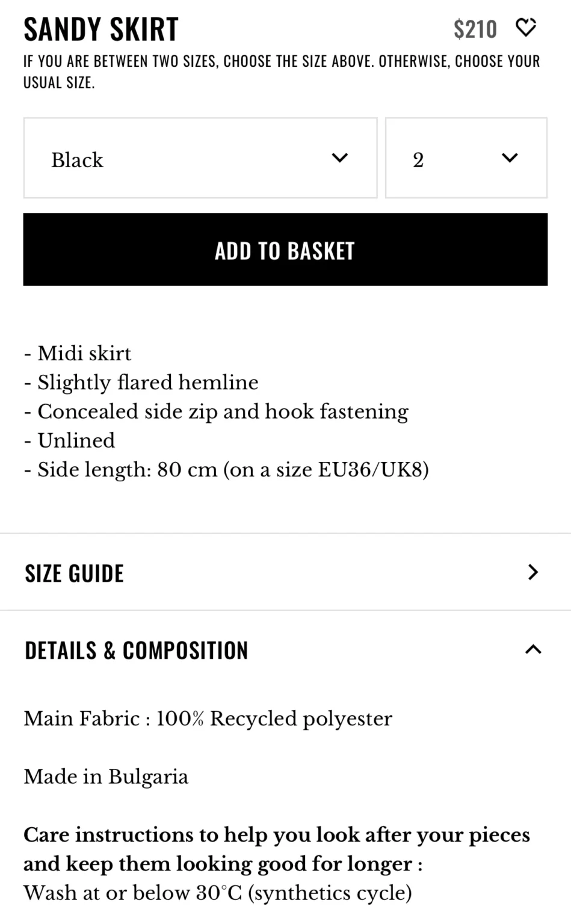Click the chevron arrow in the Black color box
571x924 pixels.
pyautogui.click(x=340, y=158)
